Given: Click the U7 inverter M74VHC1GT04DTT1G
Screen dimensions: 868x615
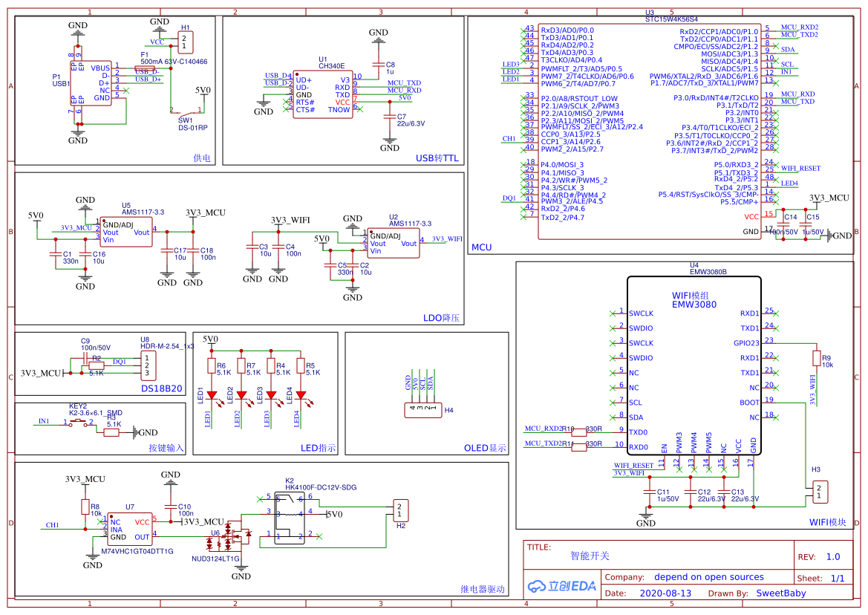Looking at the screenshot, I should click(x=130, y=530).
